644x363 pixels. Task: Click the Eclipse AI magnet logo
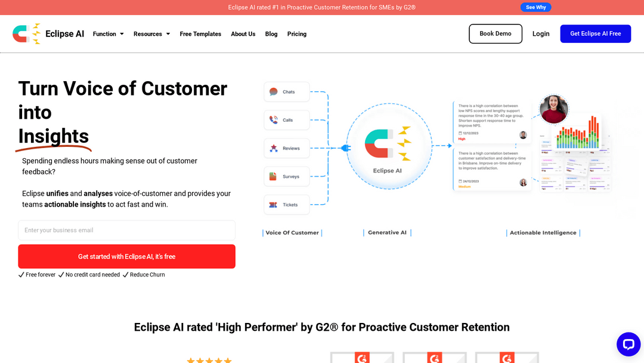pos(27,34)
